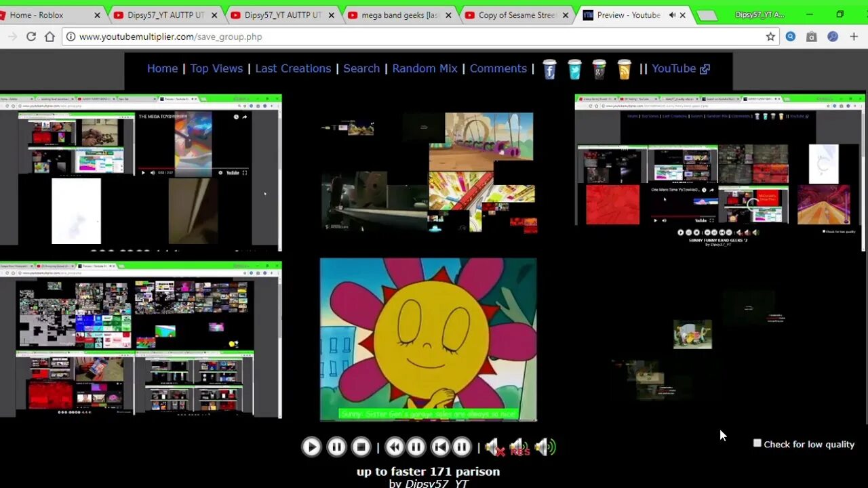Click the skip-to-start button
Image resolution: width=868 pixels, height=488 pixels.
440,447
